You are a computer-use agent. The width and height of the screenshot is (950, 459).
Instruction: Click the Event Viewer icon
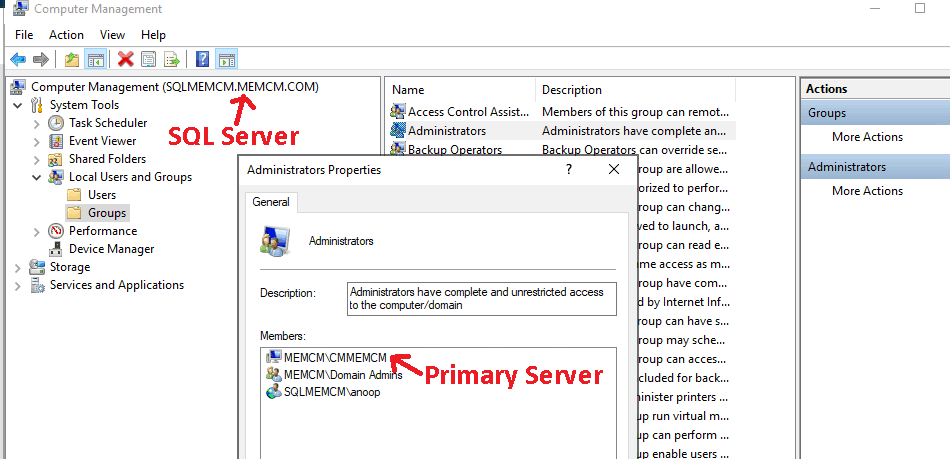point(56,141)
